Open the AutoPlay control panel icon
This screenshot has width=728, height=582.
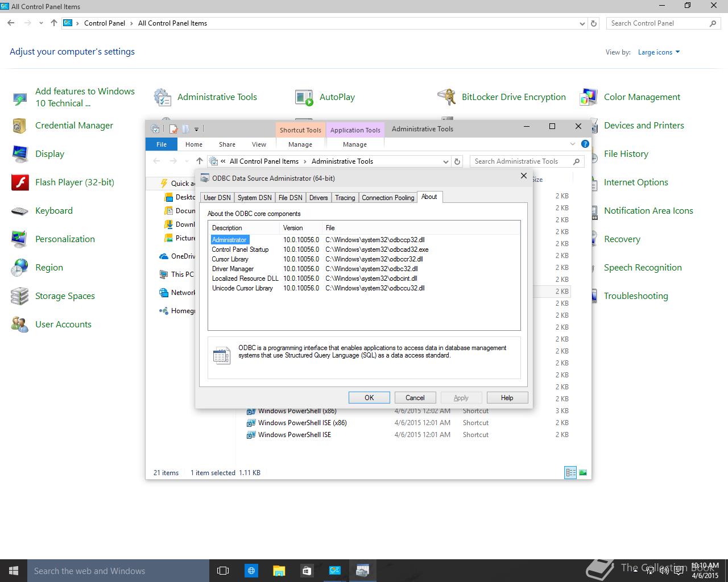pyautogui.click(x=325, y=97)
